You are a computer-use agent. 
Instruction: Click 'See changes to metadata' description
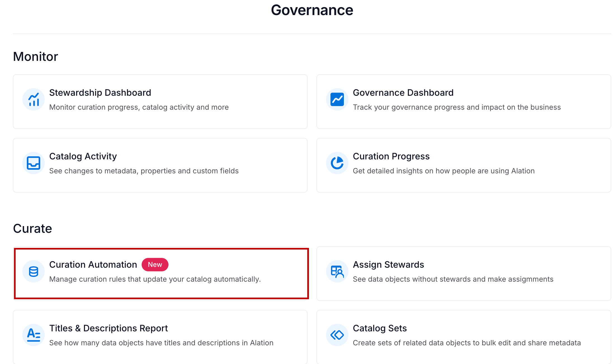coord(144,171)
